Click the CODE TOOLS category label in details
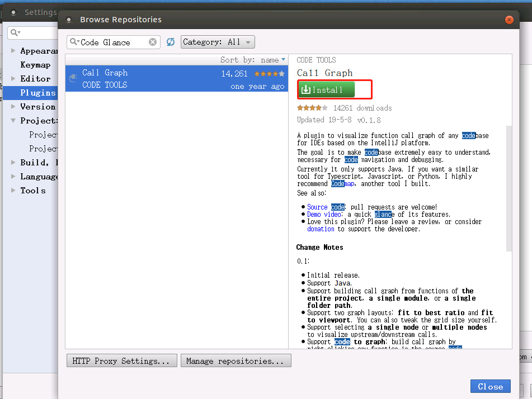Image resolution: width=532 pixels, height=399 pixels. pos(316,60)
